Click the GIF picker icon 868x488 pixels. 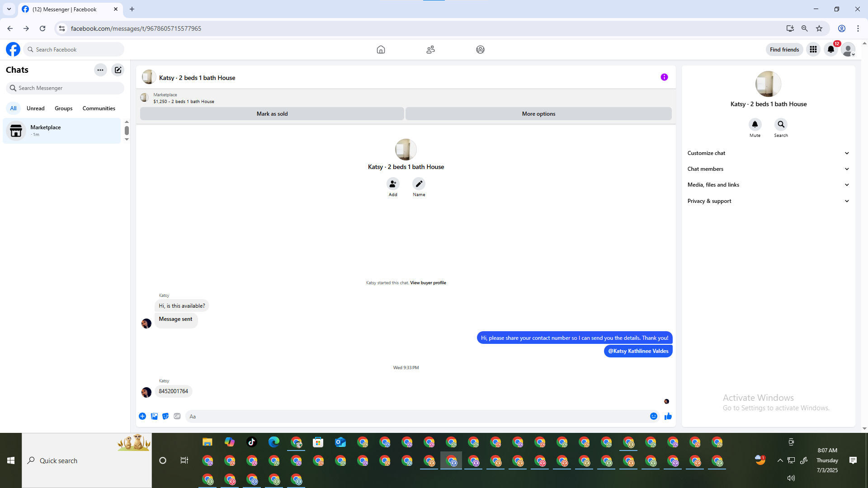[x=177, y=416]
